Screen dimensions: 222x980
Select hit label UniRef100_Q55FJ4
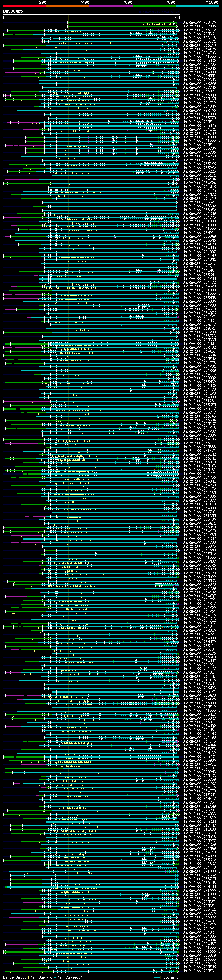[x=199, y=145]
